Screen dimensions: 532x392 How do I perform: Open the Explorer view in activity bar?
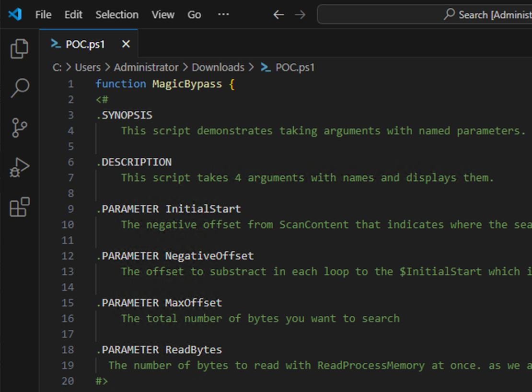[19, 48]
